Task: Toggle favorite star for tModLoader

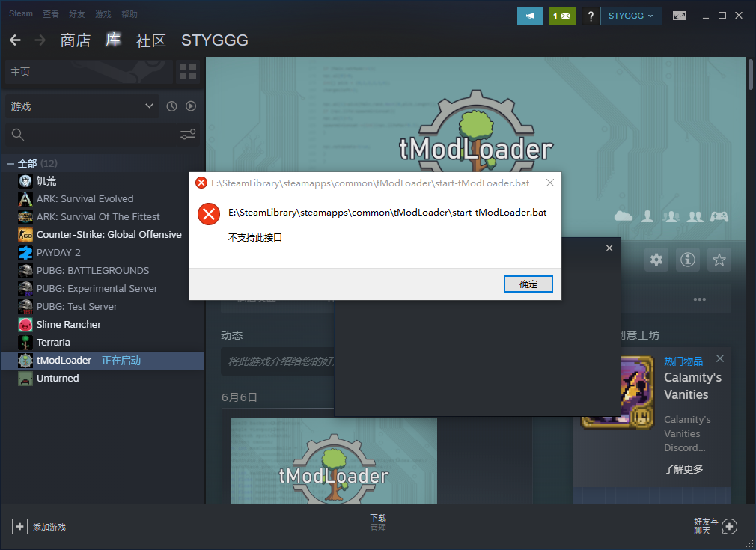Action: coord(719,260)
